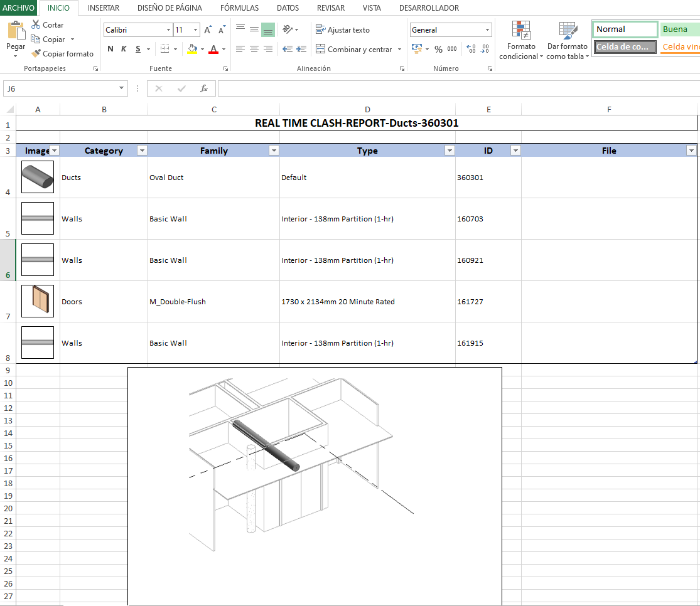Open the Type column filter dropdown
The image size is (700, 606).
point(450,151)
